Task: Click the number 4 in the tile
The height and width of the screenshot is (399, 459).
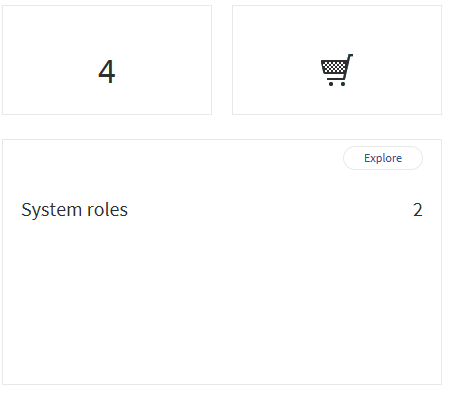Action: [x=107, y=71]
